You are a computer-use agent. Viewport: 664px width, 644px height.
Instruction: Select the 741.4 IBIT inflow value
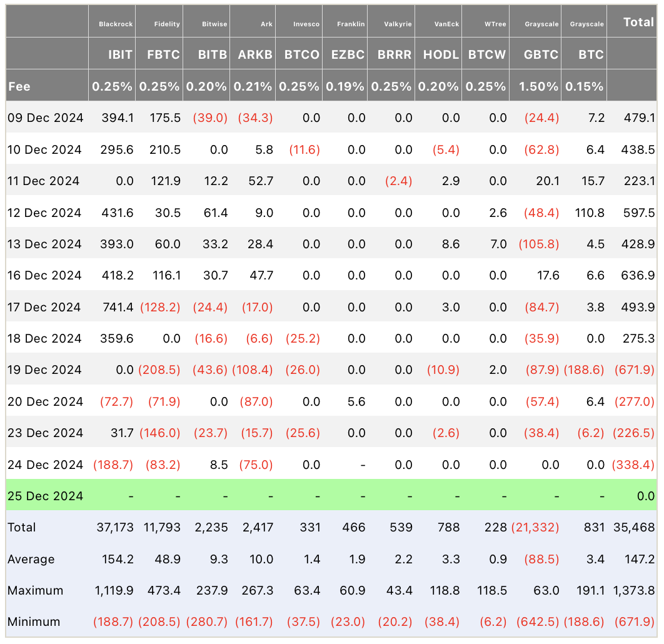[x=118, y=307]
